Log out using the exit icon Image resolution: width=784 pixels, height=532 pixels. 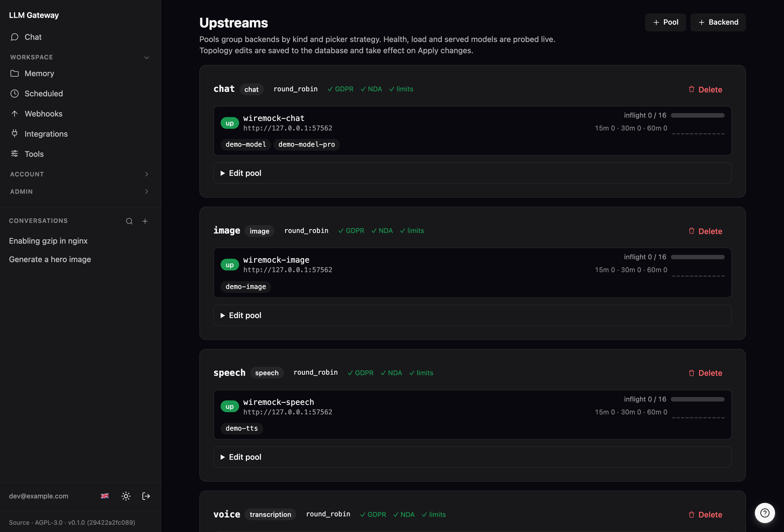[x=146, y=496]
